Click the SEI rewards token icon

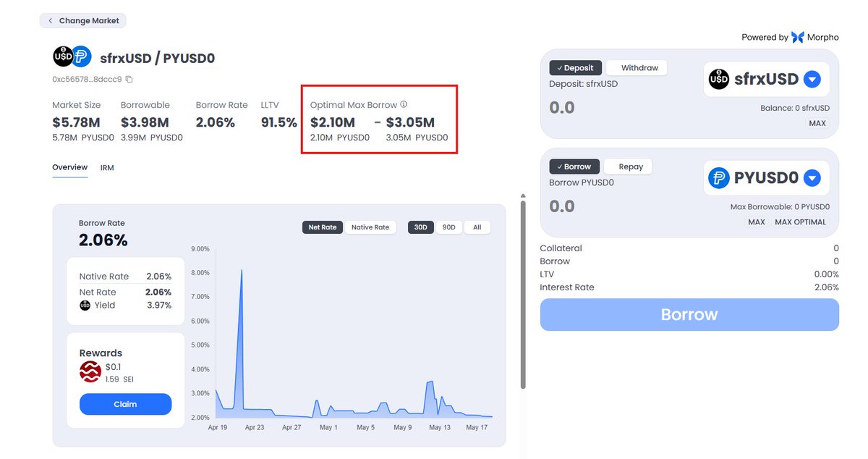(90, 373)
